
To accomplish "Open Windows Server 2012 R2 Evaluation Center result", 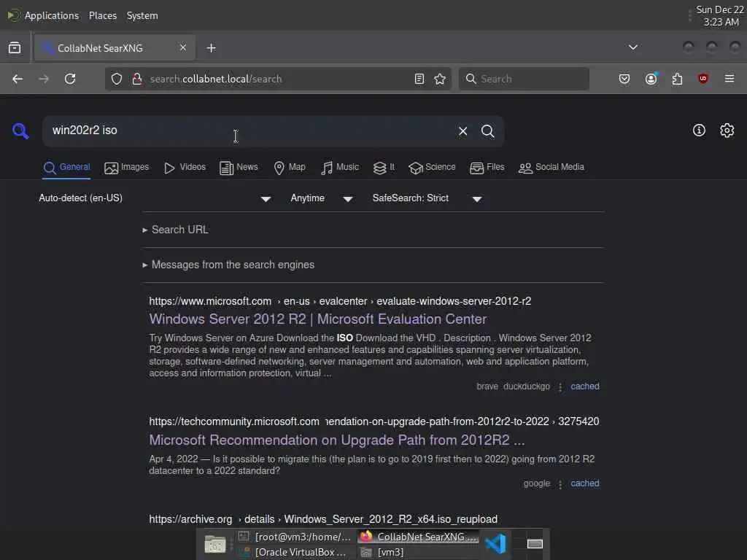I will point(318,319).
